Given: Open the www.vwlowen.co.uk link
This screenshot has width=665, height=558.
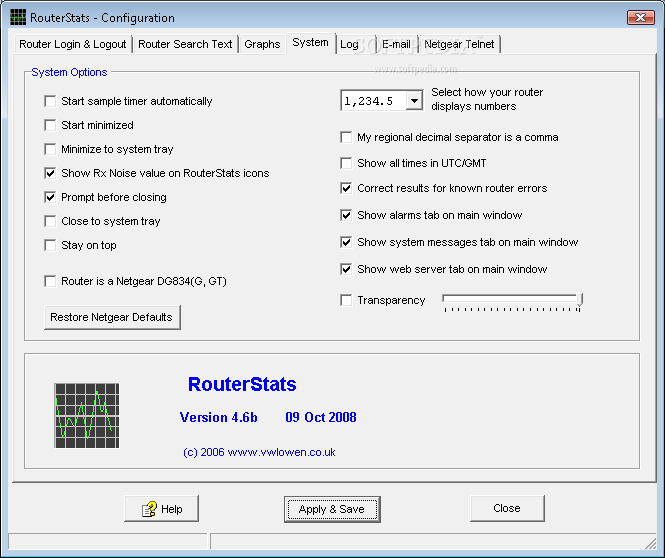Looking at the screenshot, I should [282, 452].
